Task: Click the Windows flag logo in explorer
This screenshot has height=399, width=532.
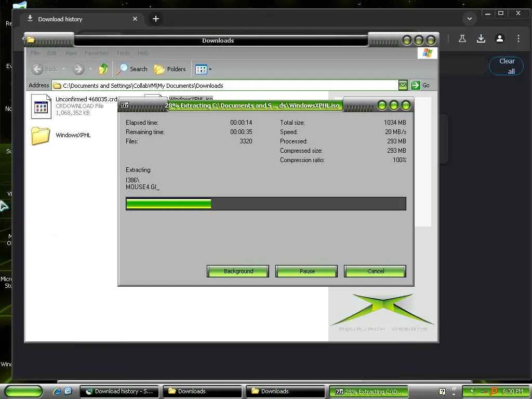Action: 428,53
